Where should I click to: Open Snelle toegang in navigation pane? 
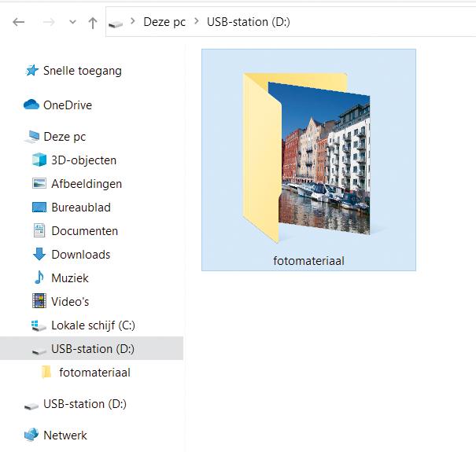(x=83, y=71)
